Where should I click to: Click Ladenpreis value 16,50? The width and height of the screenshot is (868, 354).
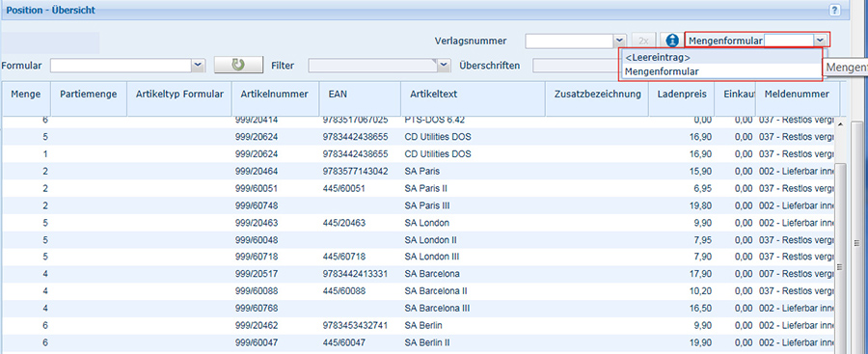(701, 309)
